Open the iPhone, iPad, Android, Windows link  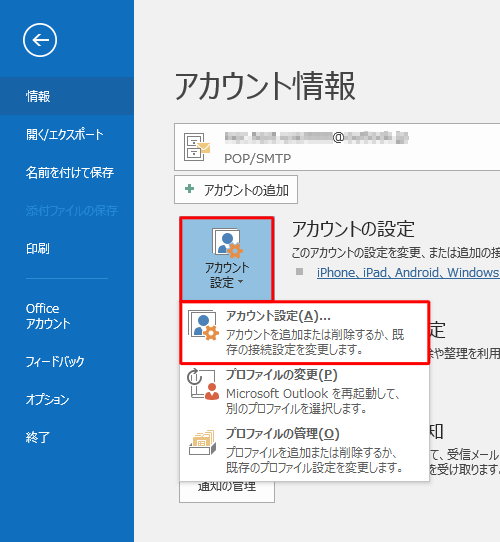[408, 273]
